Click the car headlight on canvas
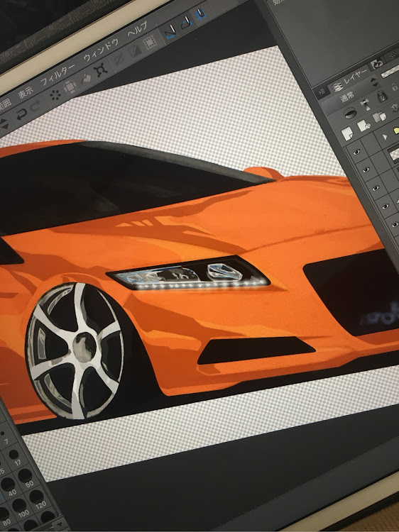 point(189,274)
